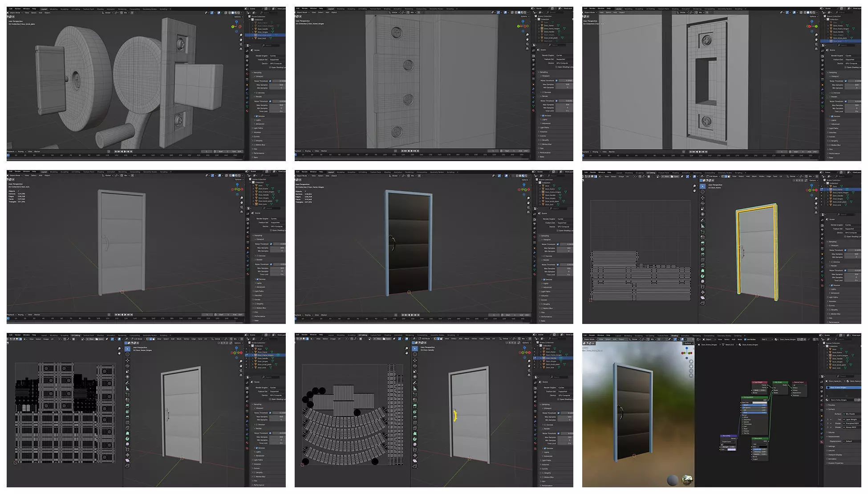The width and height of the screenshot is (868, 494).
Task: Select Spin tool in hinges UV grid screenshot
Action: (x=127, y=438)
